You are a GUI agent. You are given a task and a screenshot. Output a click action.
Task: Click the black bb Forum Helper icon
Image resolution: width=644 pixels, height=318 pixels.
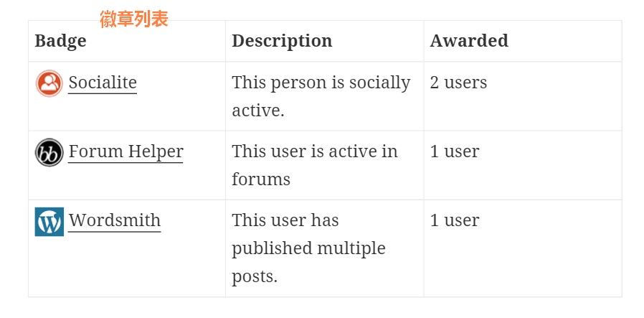point(49,152)
